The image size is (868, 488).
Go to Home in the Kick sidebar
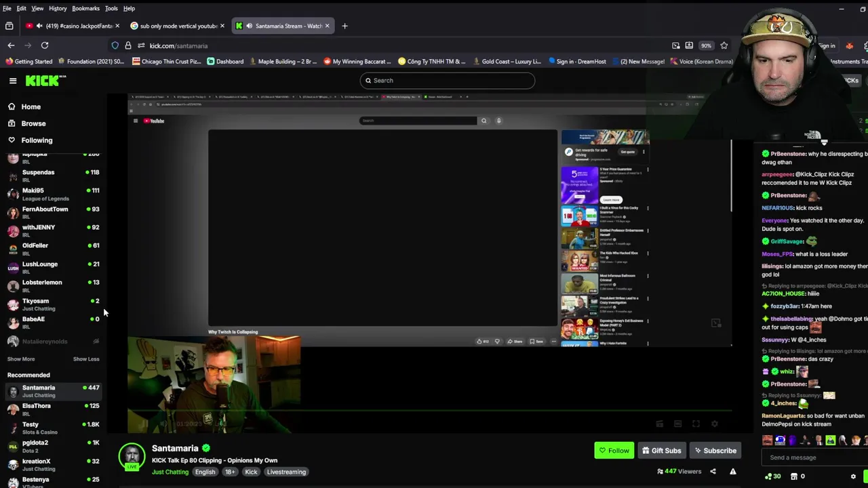click(x=31, y=106)
